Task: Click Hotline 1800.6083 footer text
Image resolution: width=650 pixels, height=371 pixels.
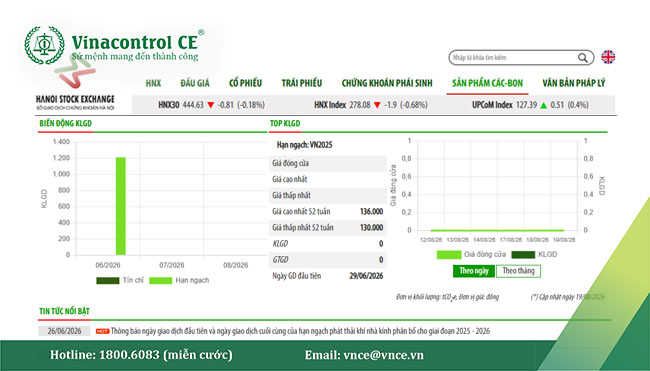Action: click(x=141, y=355)
